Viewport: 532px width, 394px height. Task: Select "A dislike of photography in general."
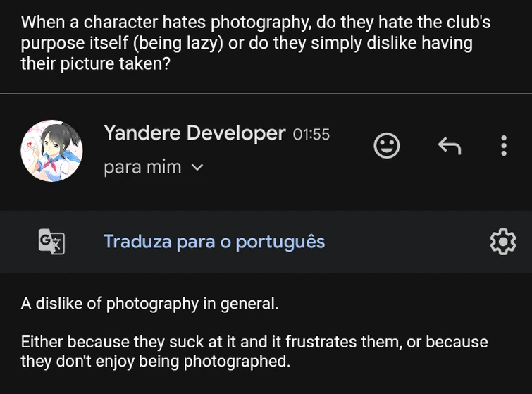point(149,304)
